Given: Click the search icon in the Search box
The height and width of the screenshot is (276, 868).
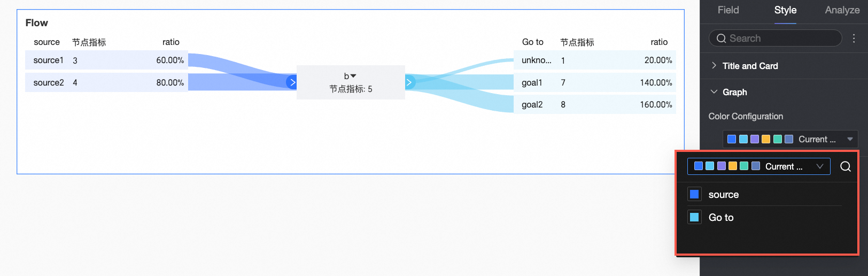Looking at the screenshot, I should coord(721,38).
